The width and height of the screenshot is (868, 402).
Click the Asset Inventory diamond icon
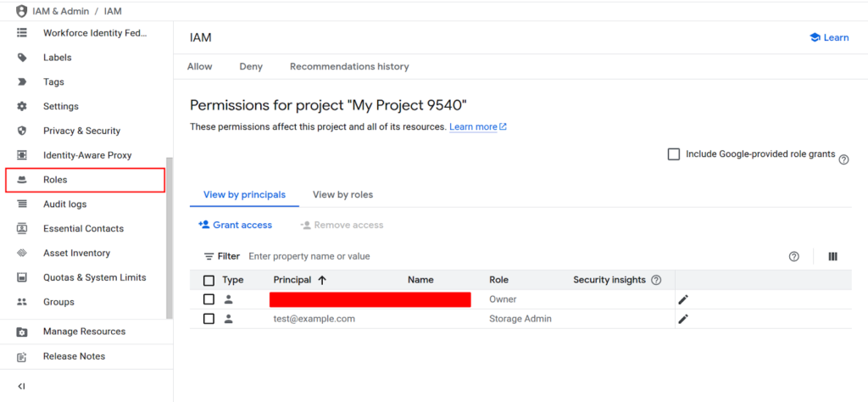pos(21,253)
